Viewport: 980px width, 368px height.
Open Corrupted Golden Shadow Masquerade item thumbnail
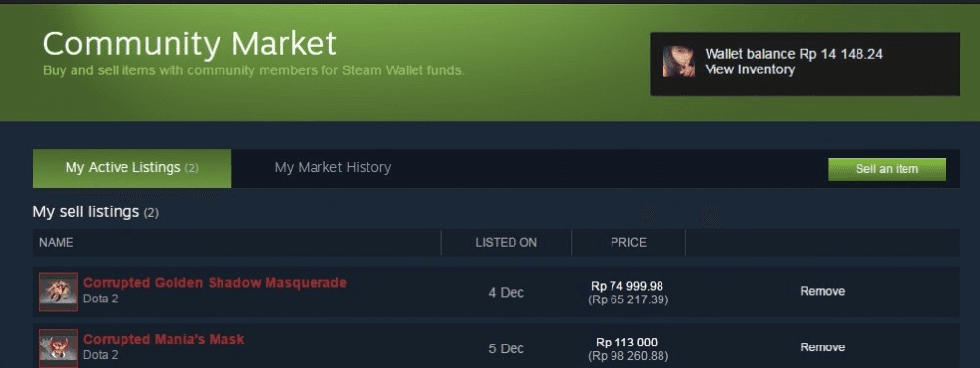point(59,292)
